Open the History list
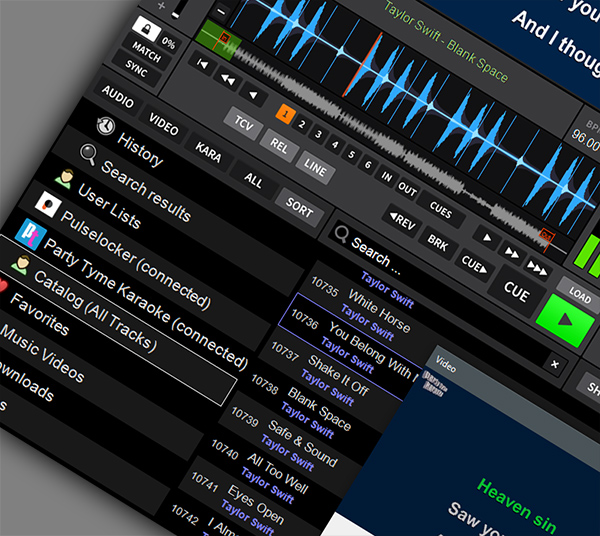This screenshot has height=536, width=600. (140, 150)
